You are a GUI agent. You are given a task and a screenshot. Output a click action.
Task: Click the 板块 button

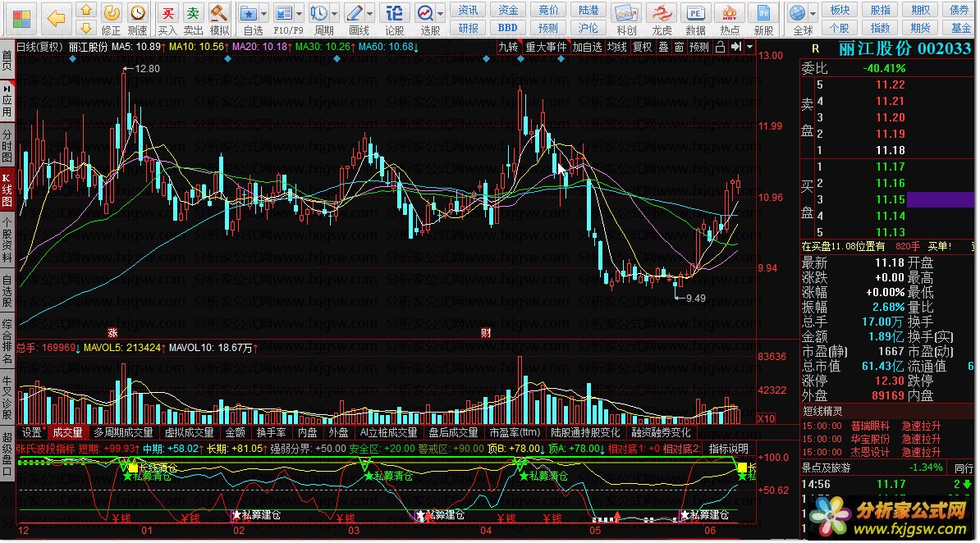pyautogui.click(x=840, y=10)
